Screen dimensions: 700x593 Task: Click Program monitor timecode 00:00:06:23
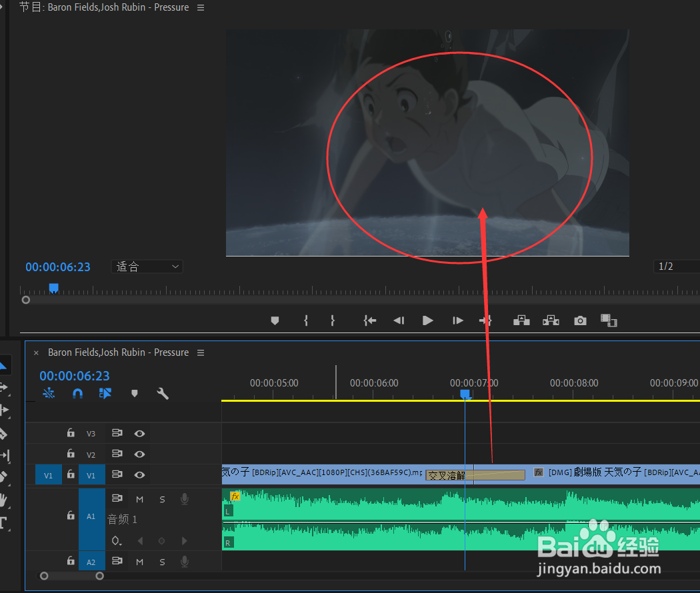58,267
